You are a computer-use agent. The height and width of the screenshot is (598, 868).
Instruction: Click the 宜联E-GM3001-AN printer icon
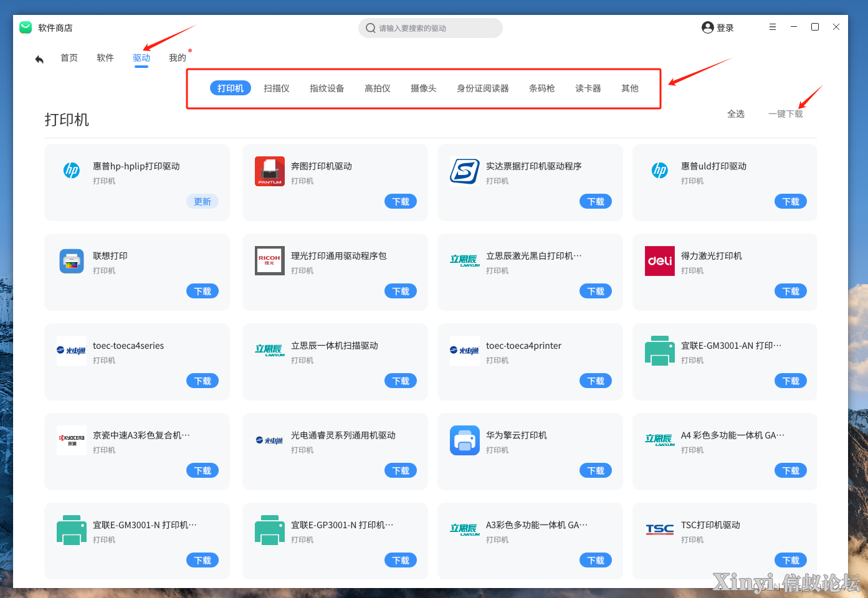660,351
